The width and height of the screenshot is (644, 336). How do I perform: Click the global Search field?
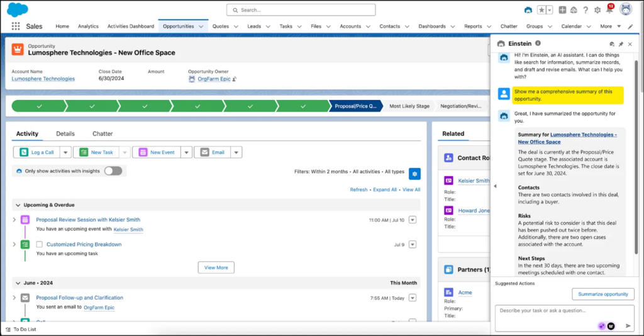point(301,10)
